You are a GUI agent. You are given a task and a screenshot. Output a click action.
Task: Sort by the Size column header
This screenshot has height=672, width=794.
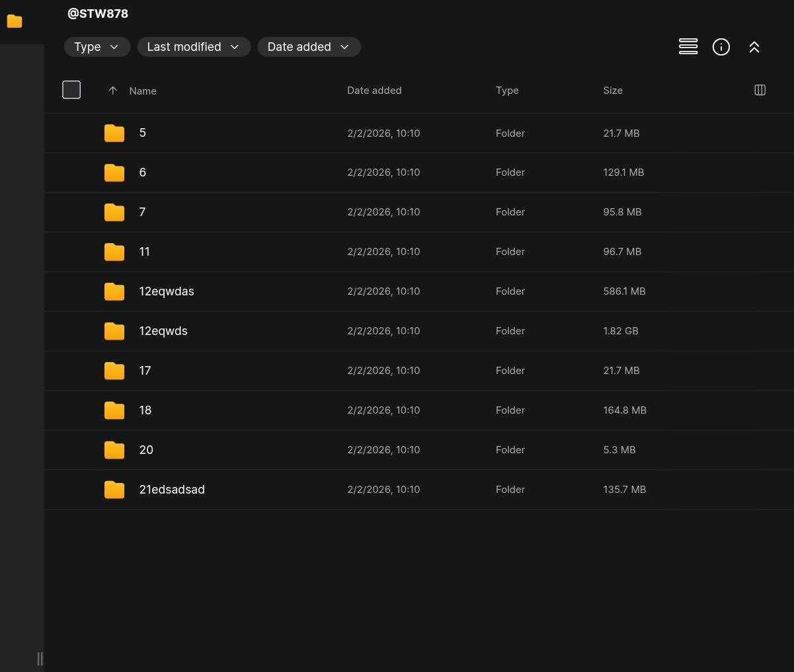tap(612, 91)
